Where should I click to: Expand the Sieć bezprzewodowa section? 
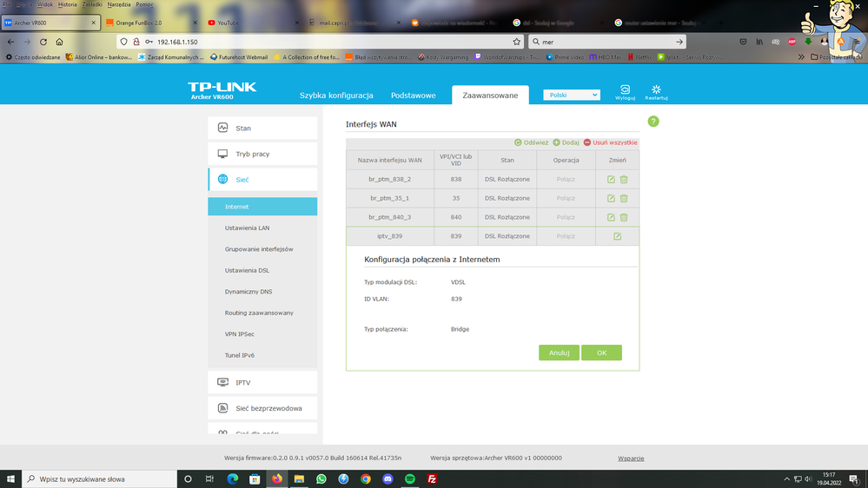click(262, 408)
